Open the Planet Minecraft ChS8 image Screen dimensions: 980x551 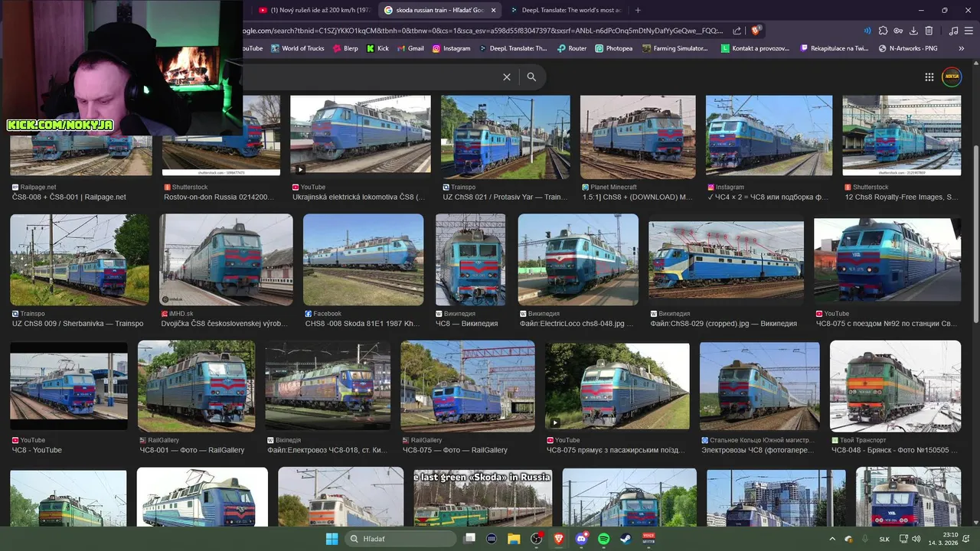(638, 137)
